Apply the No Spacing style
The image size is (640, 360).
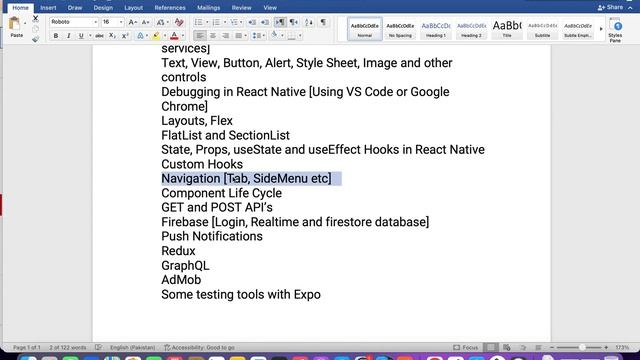400,29
